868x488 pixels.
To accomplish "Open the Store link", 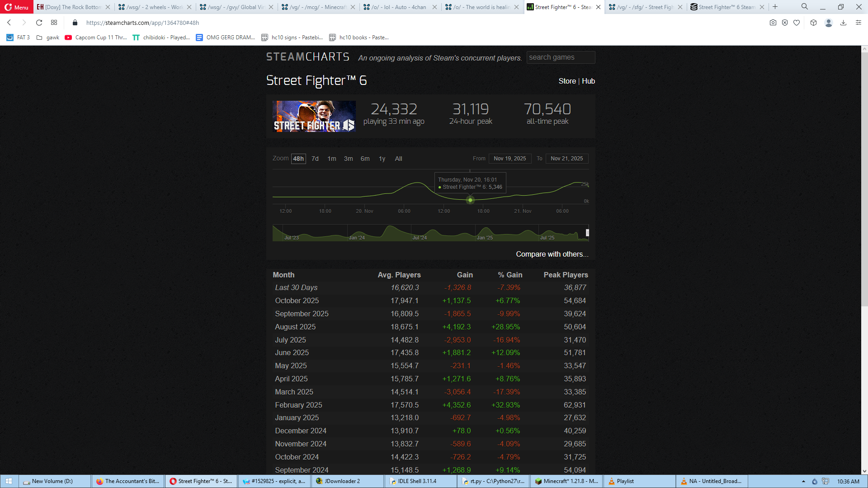I will click(567, 81).
